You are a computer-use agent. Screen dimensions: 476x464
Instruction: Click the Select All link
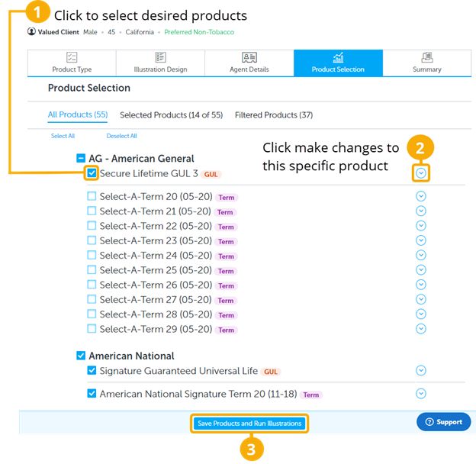click(x=63, y=136)
